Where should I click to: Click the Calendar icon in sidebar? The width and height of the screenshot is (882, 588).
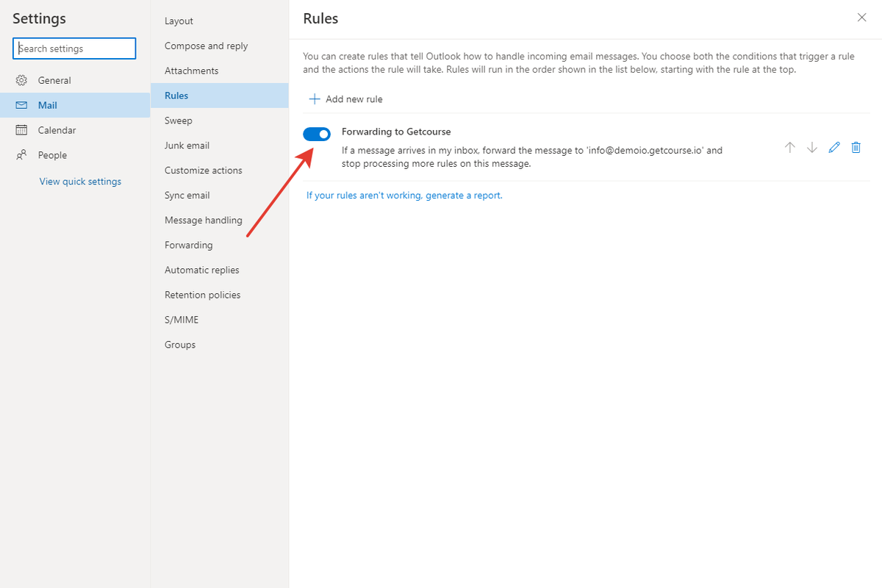pyautogui.click(x=22, y=130)
